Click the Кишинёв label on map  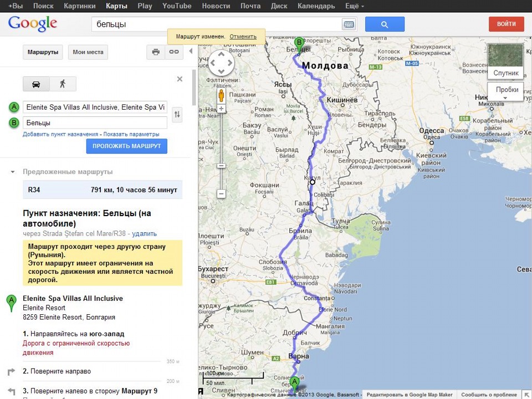(x=342, y=100)
